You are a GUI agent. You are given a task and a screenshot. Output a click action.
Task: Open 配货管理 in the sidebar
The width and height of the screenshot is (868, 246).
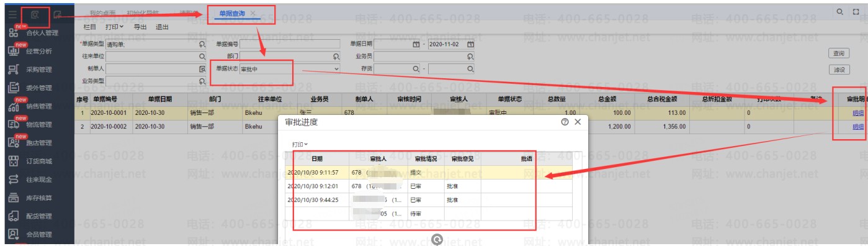[x=39, y=216]
